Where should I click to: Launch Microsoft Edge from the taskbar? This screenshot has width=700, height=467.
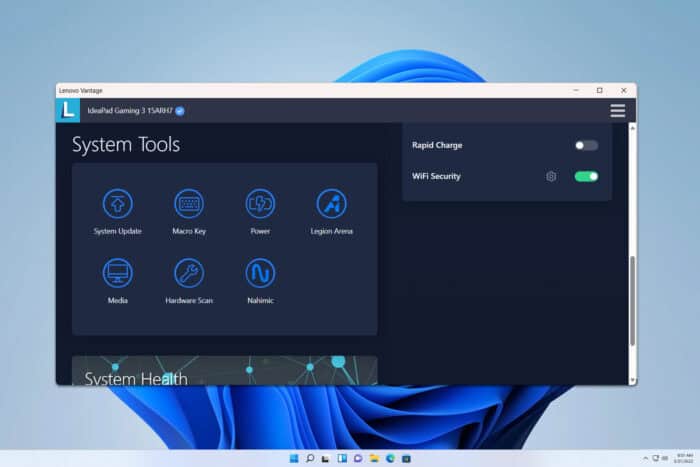pyautogui.click(x=390, y=459)
